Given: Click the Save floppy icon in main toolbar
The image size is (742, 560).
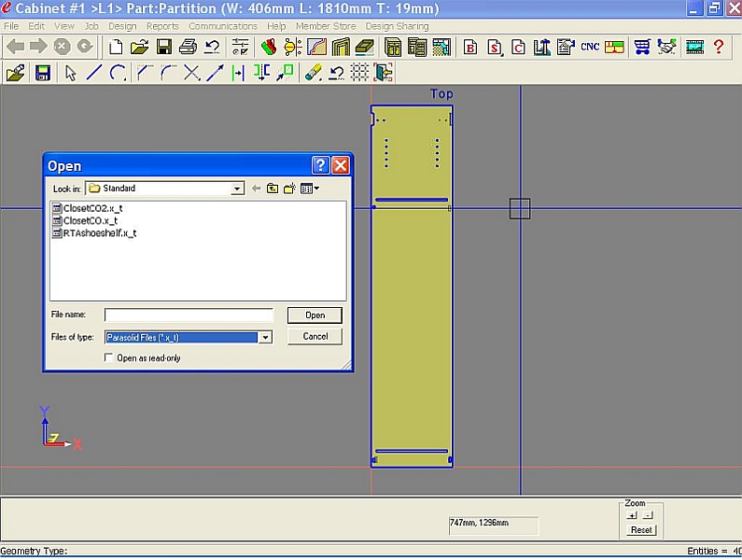Looking at the screenshot, I should (x=163, y=47).
